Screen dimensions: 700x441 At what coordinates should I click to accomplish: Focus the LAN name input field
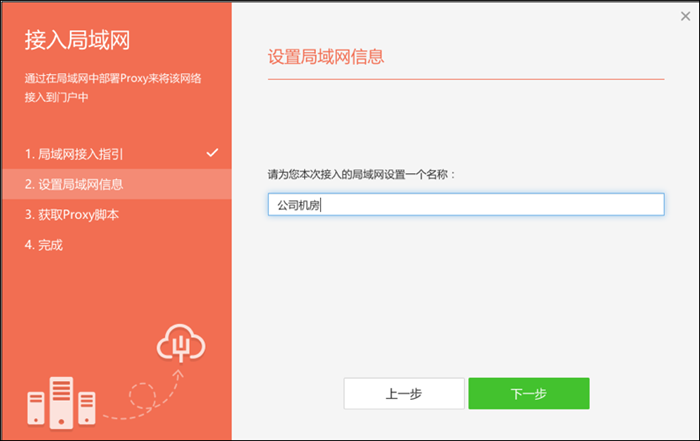pyautogui.click(x=466, y=204)
